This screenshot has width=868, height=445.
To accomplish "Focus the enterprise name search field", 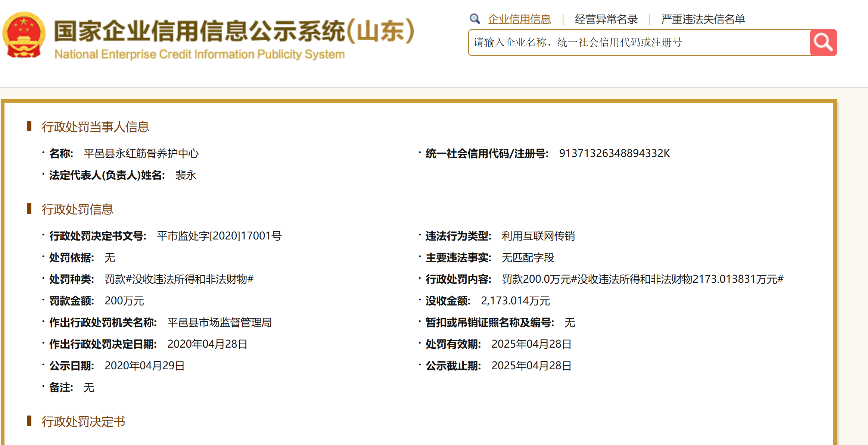I will [x=639, y=43].
